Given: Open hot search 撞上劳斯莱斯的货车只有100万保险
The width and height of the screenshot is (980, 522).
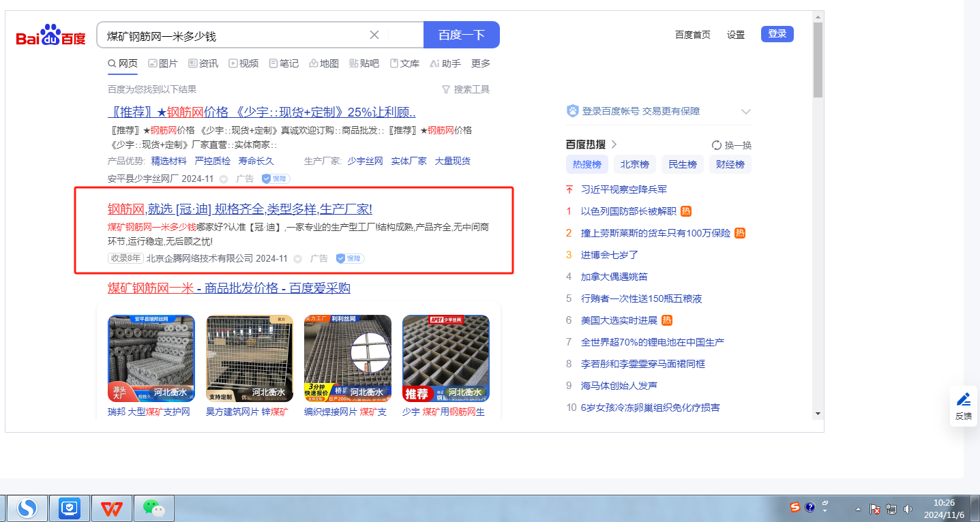Looking at the screenshot, I should click(655, 233).
